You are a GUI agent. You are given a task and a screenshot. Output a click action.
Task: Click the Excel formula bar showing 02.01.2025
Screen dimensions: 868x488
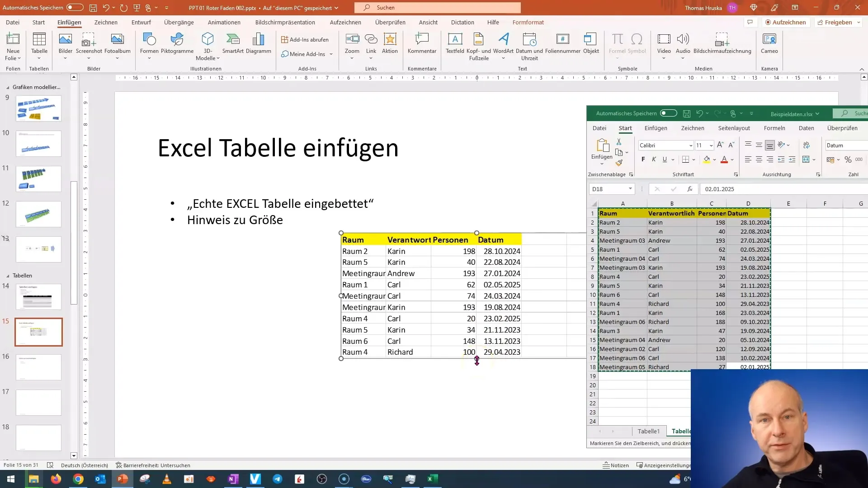pos(783,189)
